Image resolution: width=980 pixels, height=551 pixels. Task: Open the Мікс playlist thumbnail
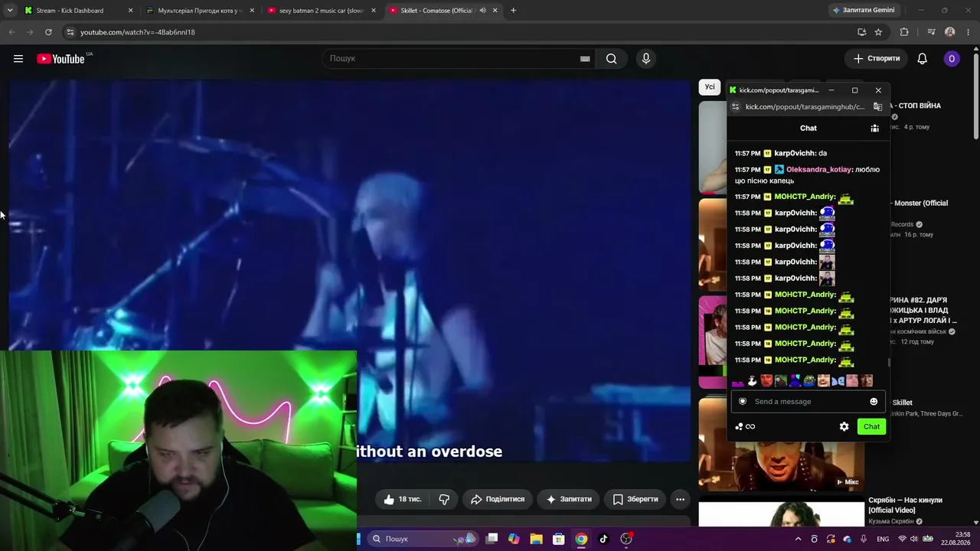[781, 467]
